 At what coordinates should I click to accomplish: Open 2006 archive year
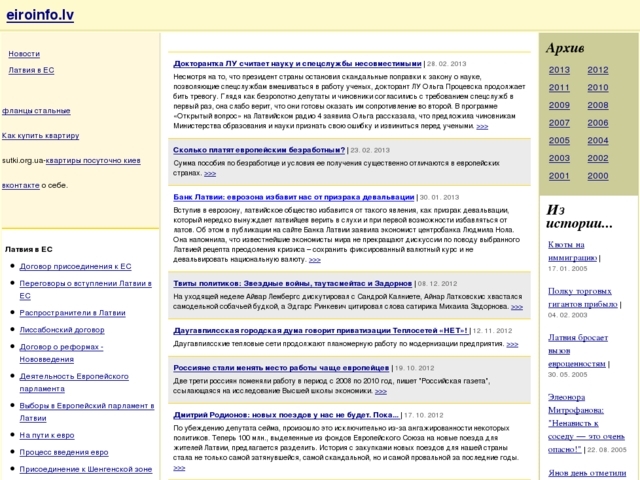coord(598,123)
